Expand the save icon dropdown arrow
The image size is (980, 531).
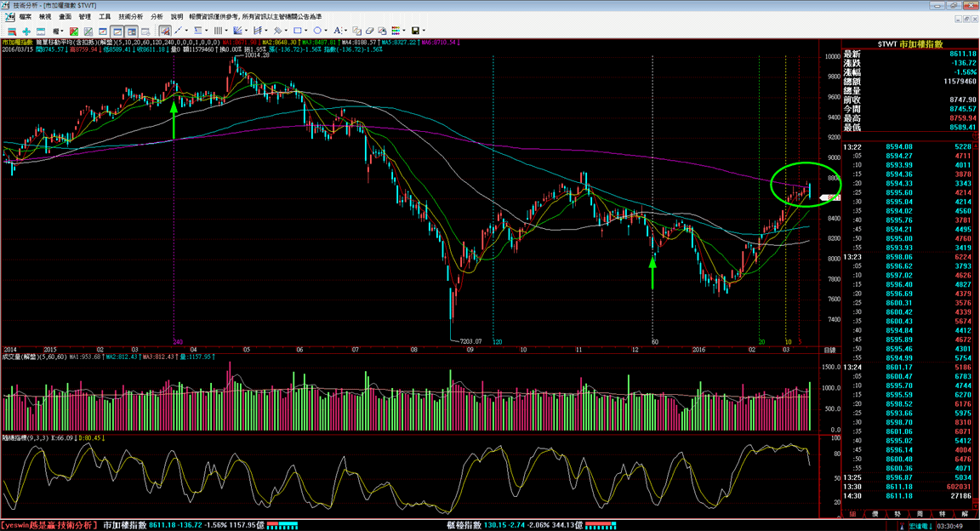click(424, 31)
